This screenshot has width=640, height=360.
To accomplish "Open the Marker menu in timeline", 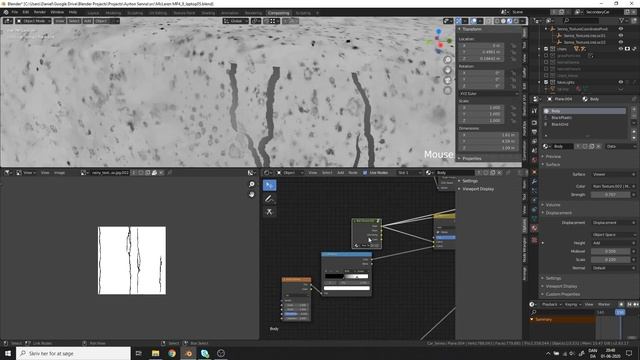I will click(x=604, y=304).
